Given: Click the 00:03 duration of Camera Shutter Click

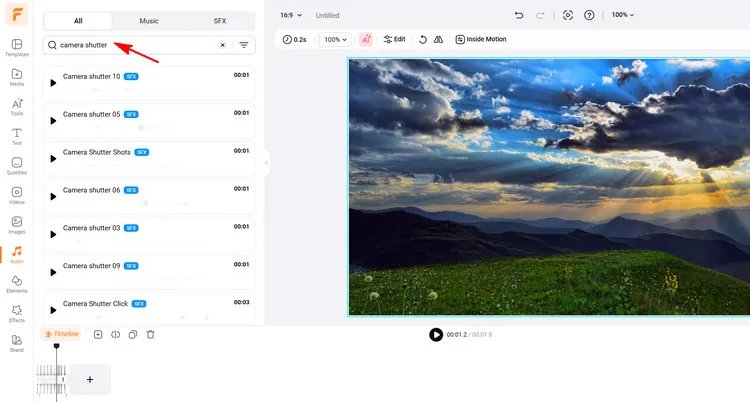Looking at the screenshot, I should pyautogui.click(x=242, y=302).
